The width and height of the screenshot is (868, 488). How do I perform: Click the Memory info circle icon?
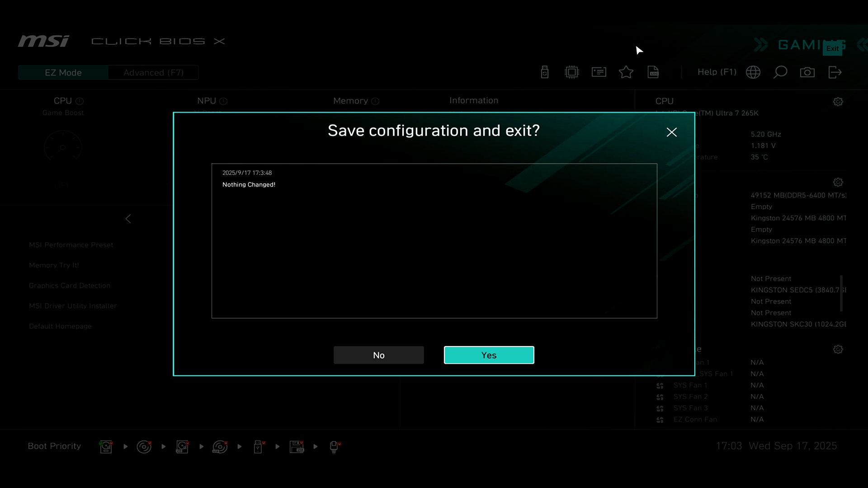coord(375,101)
